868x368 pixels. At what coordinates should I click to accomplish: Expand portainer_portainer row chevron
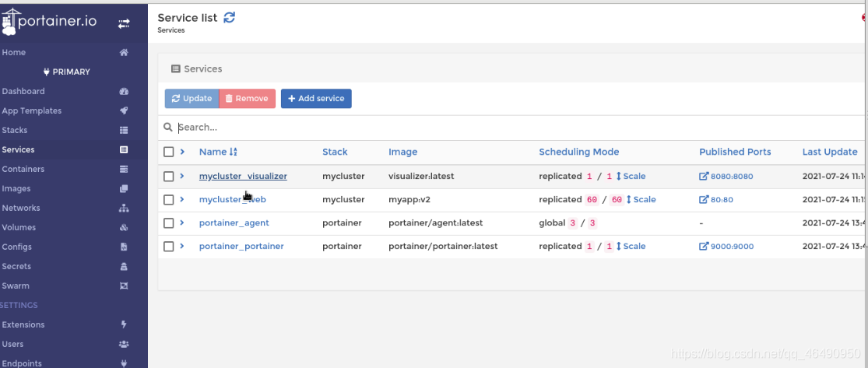click(182, 246)
